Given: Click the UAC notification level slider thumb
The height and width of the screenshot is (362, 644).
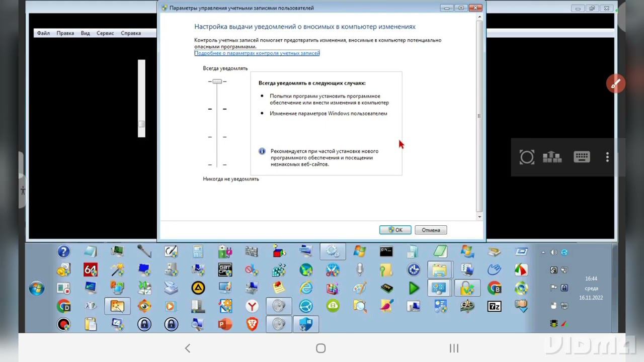Looking at the screenshot, I should 217,81.
